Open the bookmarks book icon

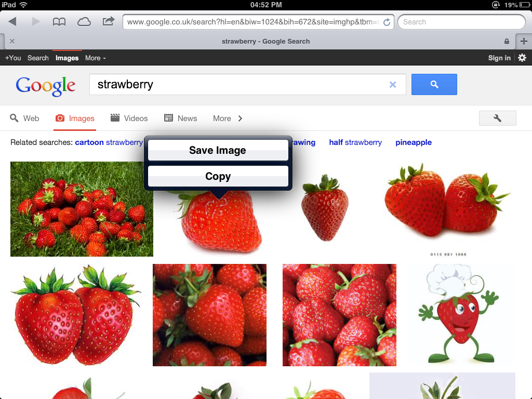[x=59, y=22]
